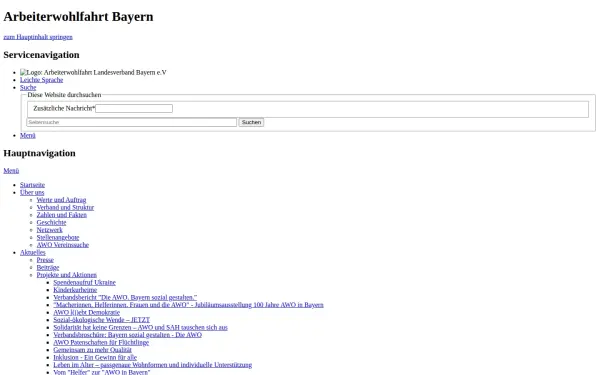Image resolution: width=600 pixels, height=375 pixels.
Task: Focus the Zusätzliche Nachricht text field
Action: click(134, 109)
